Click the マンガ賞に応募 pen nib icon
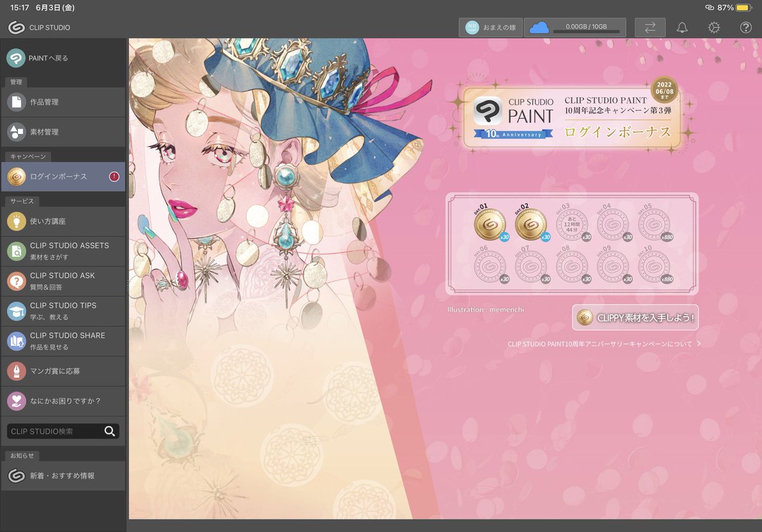762x532 pixels. tap(16, 371)
